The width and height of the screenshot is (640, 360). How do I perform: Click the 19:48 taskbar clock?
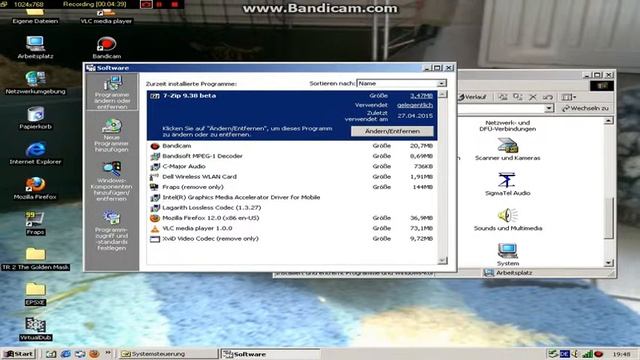[621, 354]
